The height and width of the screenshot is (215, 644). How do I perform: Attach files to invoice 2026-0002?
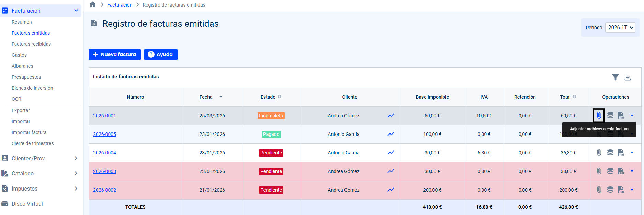pos(599,190)
